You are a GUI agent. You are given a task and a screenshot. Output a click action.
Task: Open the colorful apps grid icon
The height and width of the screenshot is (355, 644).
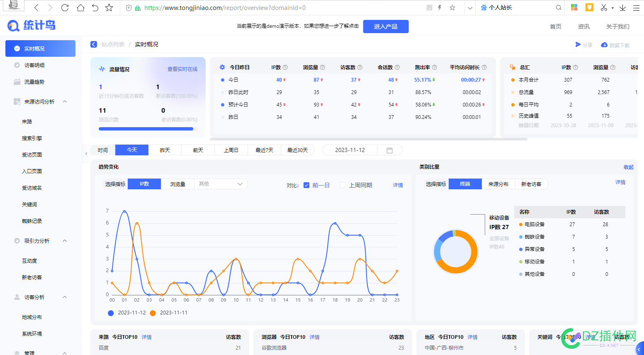coord(574,7)
